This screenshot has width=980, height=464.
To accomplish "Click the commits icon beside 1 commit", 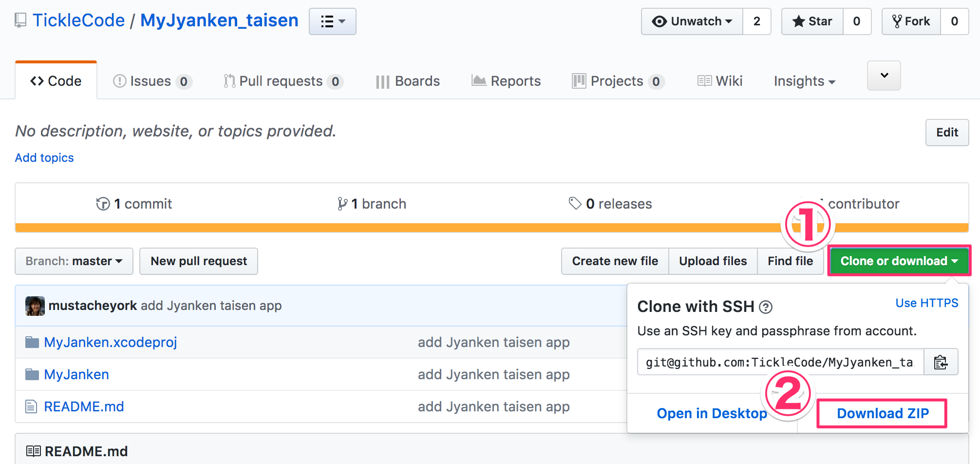I will pyautogui.click(x=103, y=204).
